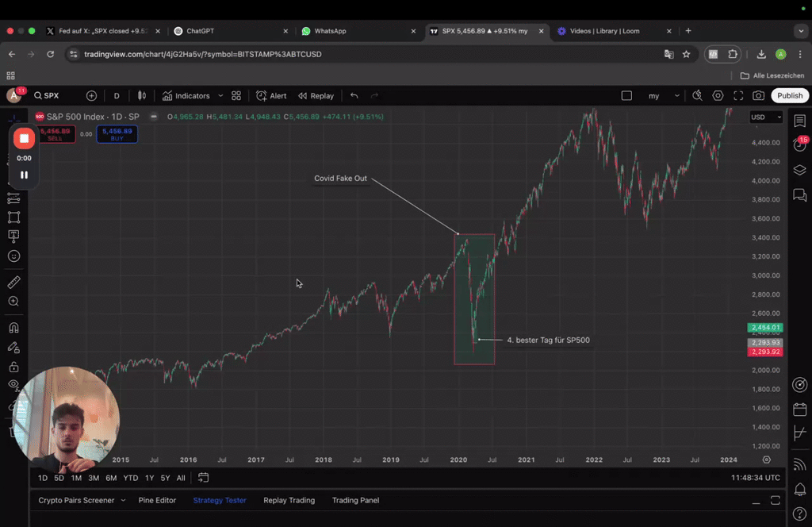Toggle stay in drawing mode
The height and width of the screenshot is (527, 812).
tap(13, 347)
